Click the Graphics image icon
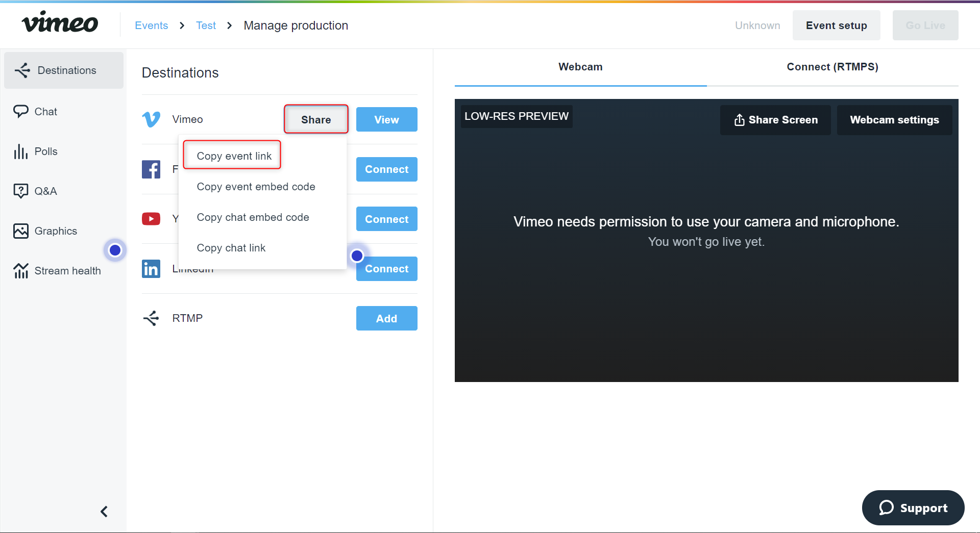 (x=21, y=231)
